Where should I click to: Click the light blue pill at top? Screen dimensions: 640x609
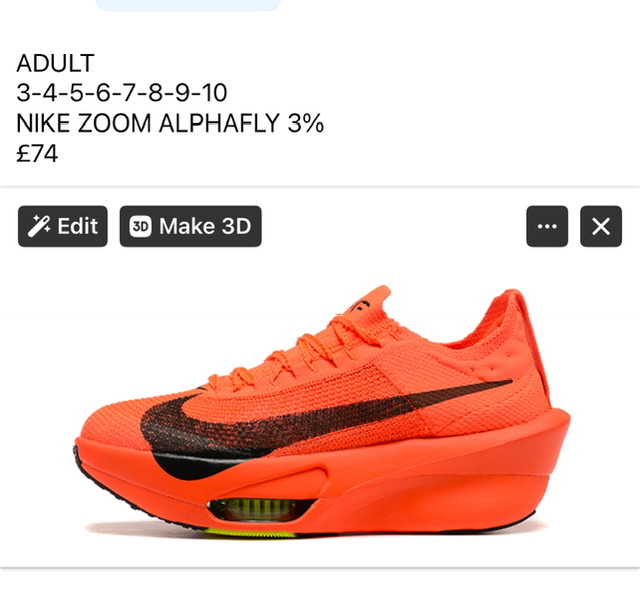[188, 5]
